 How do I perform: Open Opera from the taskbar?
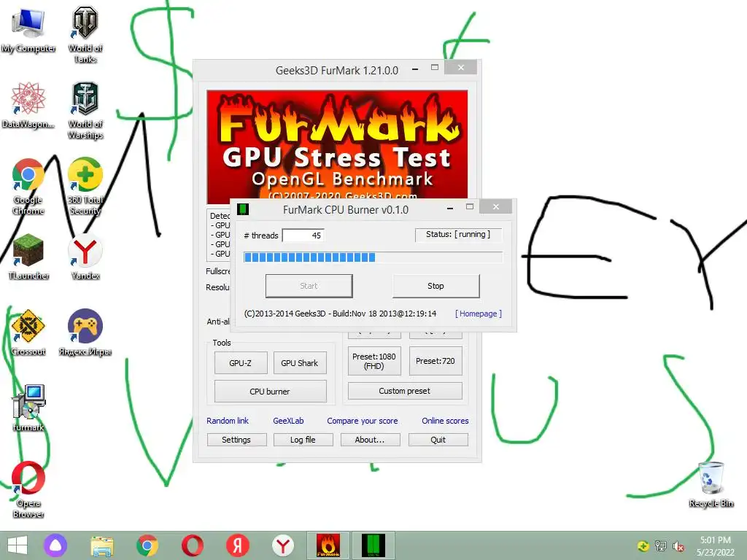click(193, 545)
